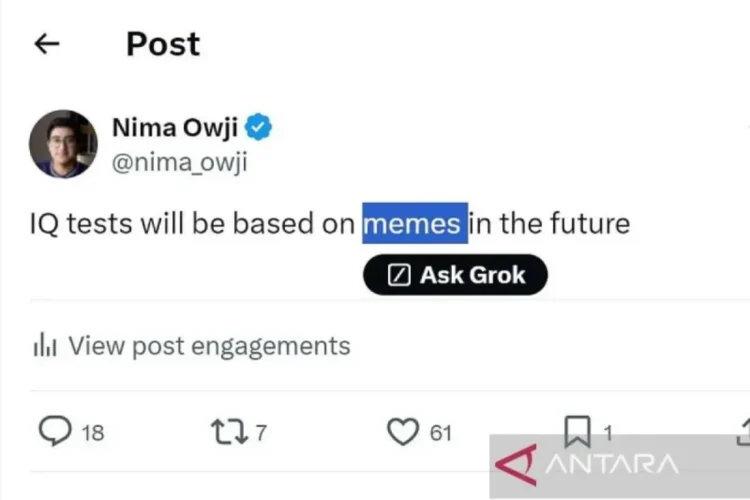Like the post with the heart icon
Screen dimensions: 750x500
[402, 431]
